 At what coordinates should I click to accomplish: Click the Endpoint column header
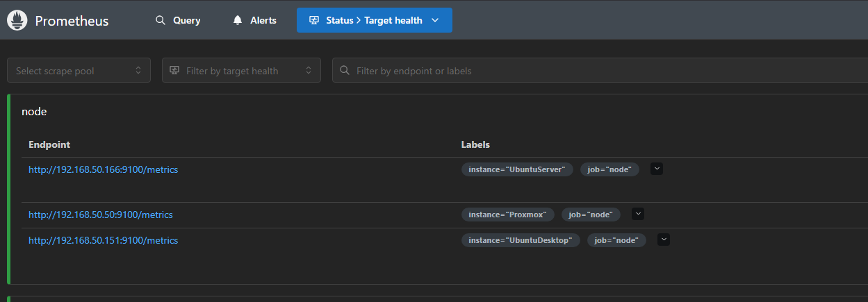(x=49, y=144)
